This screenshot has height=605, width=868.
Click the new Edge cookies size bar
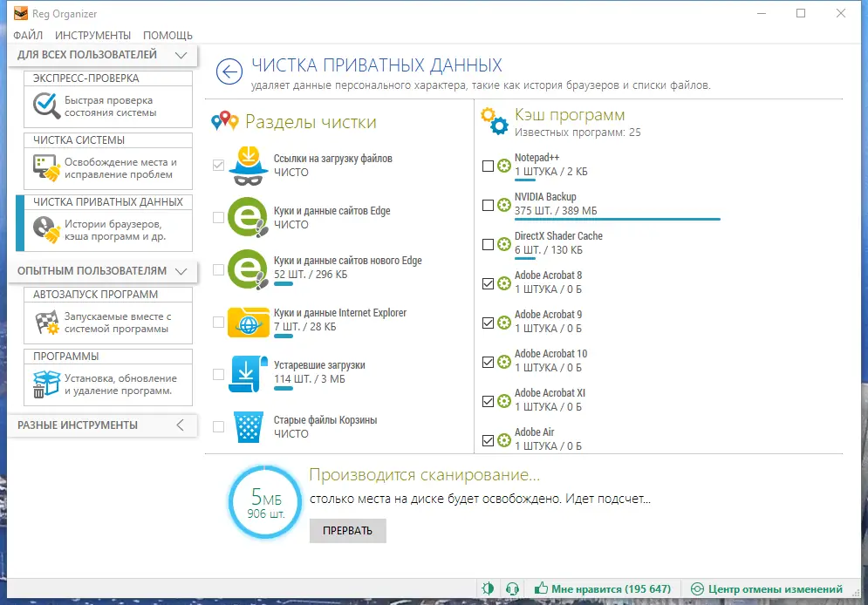(284, 284)
